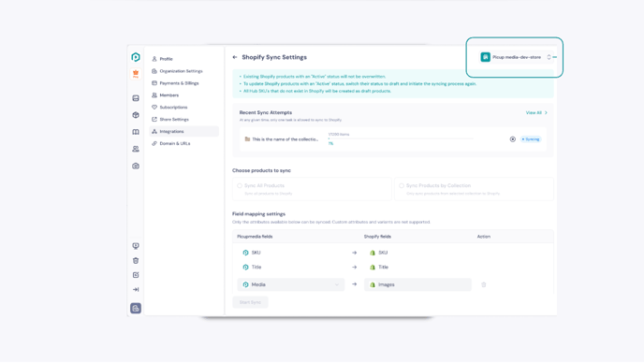Open the open-book catalog icon in the left rail
Image resolution: width=644 pixels, height=363 pixels.
pos(136,132)
